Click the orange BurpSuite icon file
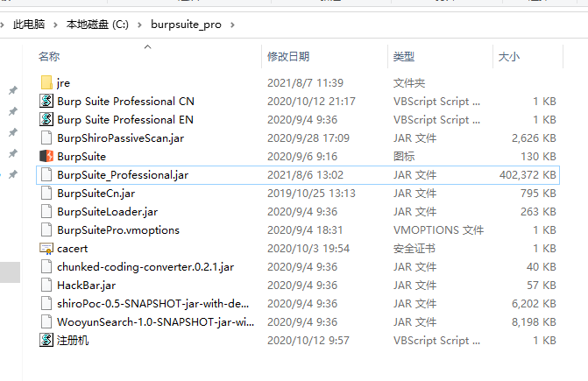588x381 pixels. [x=46, y=156]
